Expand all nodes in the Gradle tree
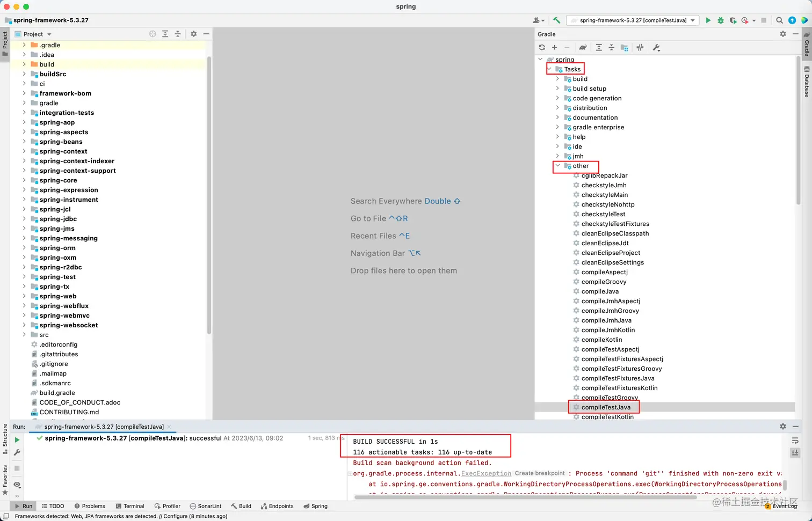 click(x=599, y=48)
